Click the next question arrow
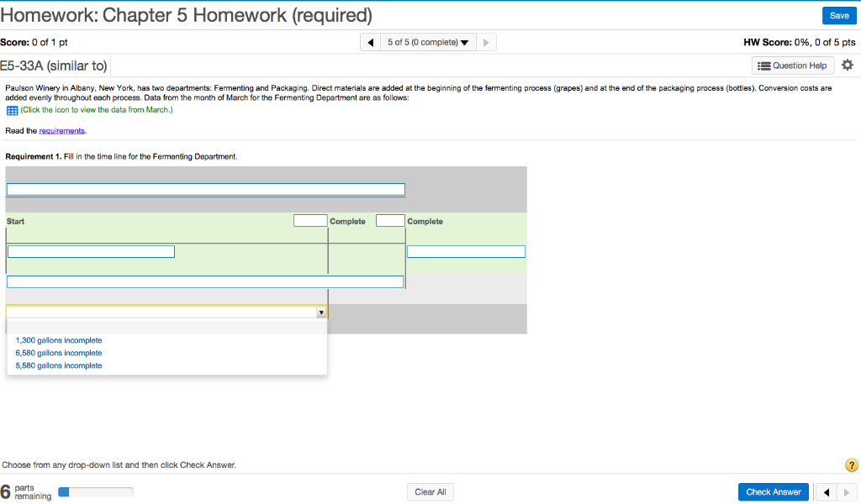This screenshot has width=861, height=504. (486, 41)
